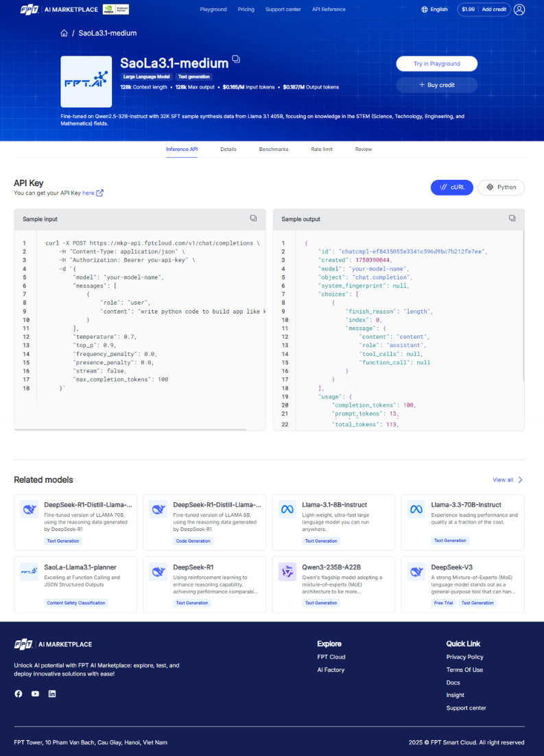This screenshot has width=544, height=756.
Task: Click the globe language icon
Action: (x=425, y=9)
